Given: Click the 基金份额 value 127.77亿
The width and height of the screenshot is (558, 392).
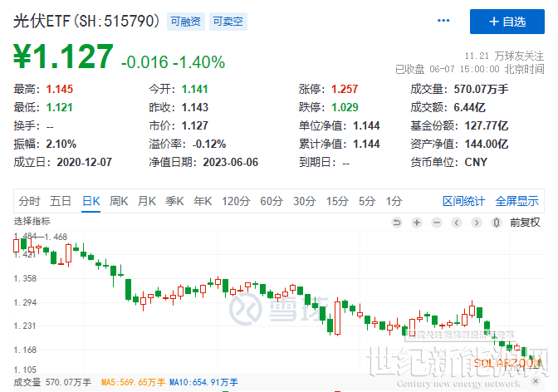Looking at the screenshot, I should (487, 125).
